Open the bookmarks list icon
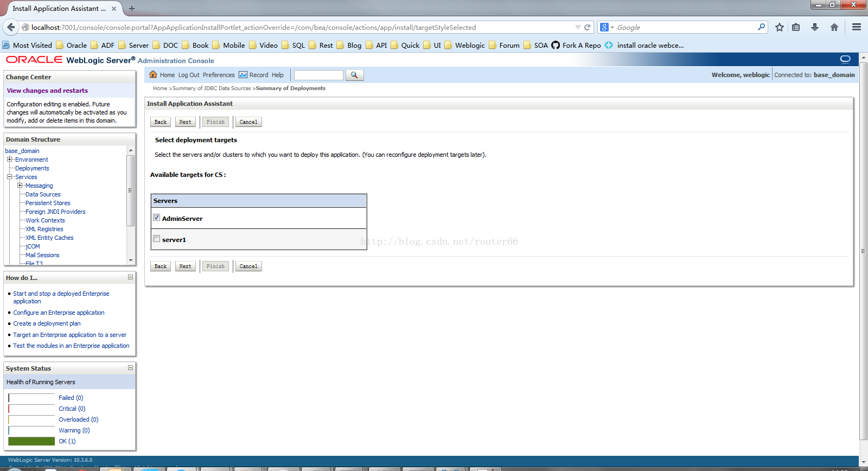The width and height of the screenshot is (868, 471). pyautogui.click(x=796, y=27)
